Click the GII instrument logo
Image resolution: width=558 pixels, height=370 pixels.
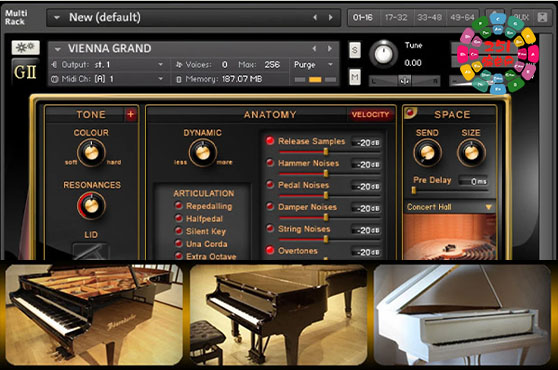[x=25, y=72]
